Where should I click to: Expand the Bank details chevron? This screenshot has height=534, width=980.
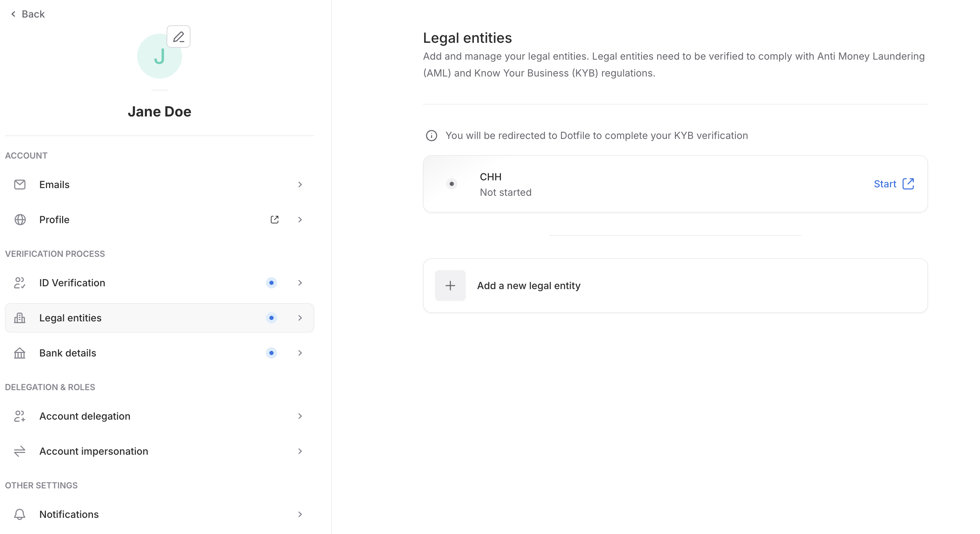300,353
